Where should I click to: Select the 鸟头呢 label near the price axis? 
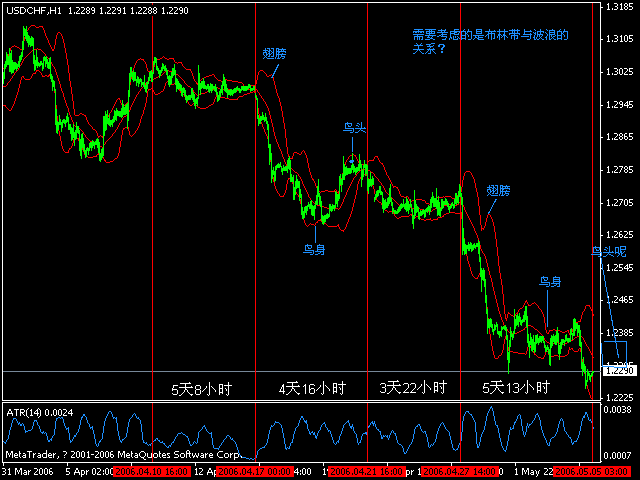pyautogui.click(x=609, y=251)
